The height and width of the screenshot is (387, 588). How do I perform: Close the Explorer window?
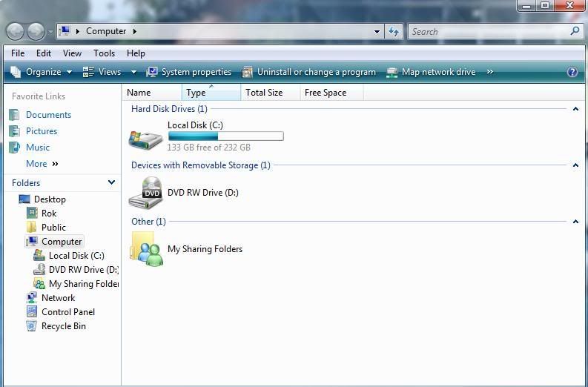pyautogui.click(x=569, y=5)
